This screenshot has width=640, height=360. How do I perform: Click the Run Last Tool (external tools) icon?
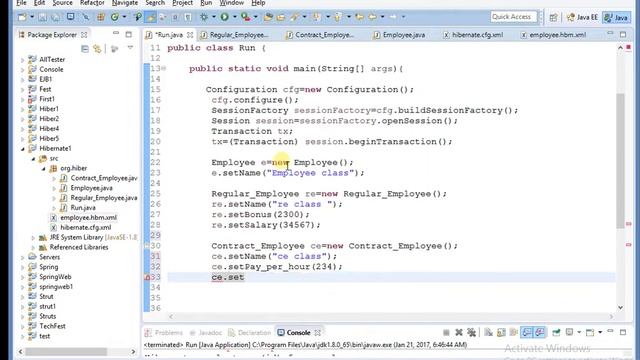pos(245,17)
